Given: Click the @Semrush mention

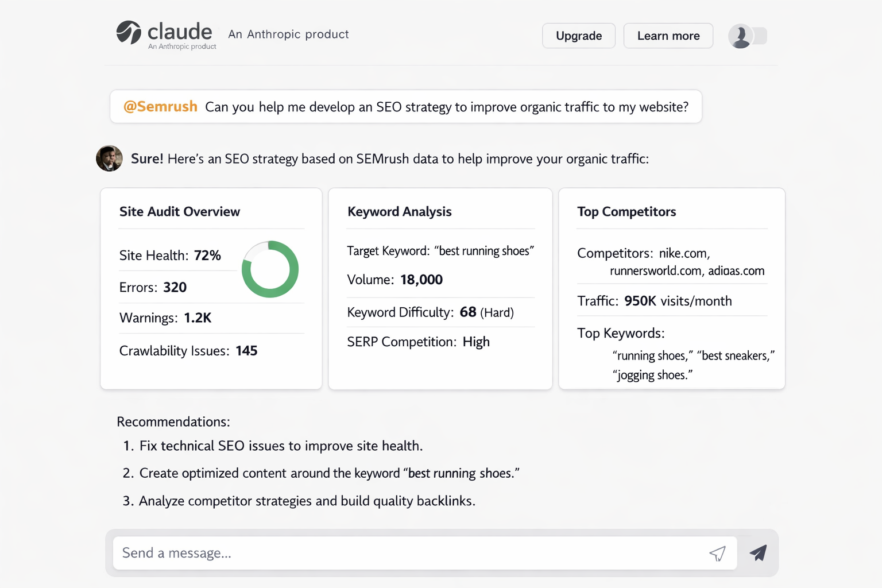Looking at the screenshot, I should (x=160, y=107).
